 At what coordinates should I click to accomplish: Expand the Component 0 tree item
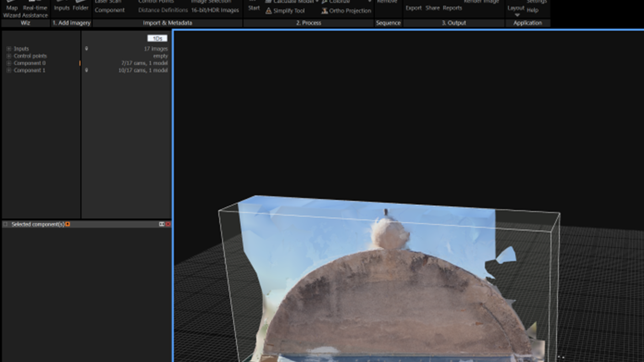pyautogui.click(x=9, y=63)
